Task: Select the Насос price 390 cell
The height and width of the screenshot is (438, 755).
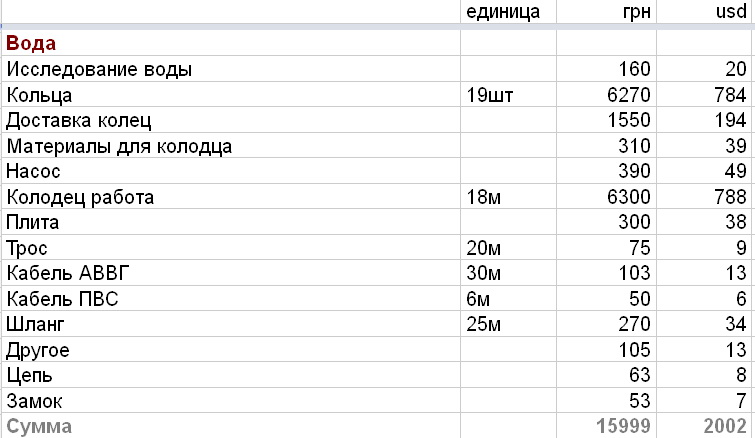Action: pos(606,171)
